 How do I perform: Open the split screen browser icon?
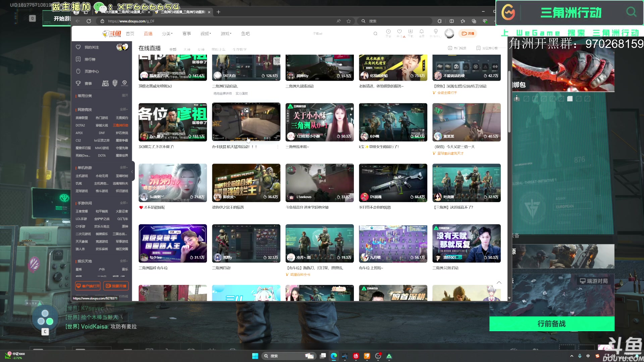[452, 21]
